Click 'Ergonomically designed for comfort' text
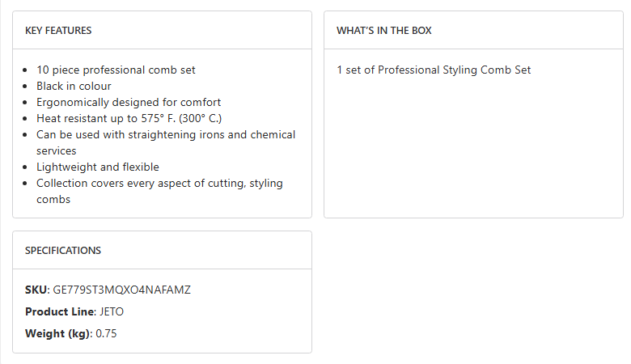Screen dimensions: 631x364 tap(129, 103)
